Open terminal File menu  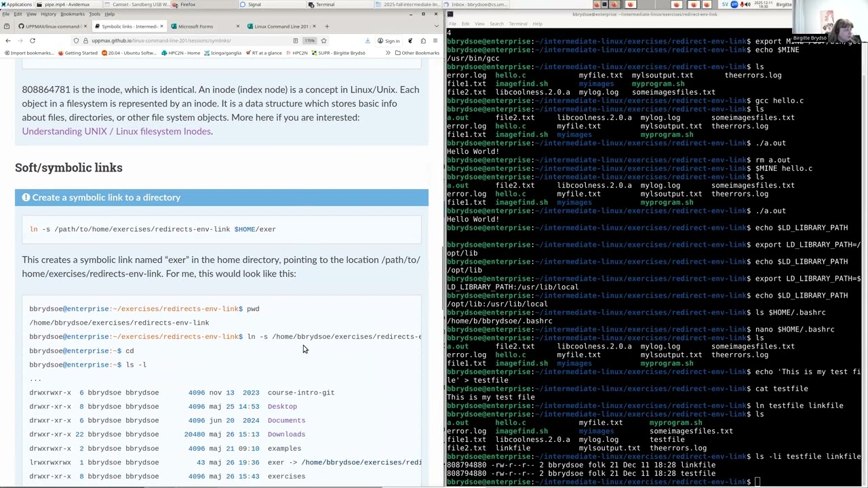coord(452,24)
